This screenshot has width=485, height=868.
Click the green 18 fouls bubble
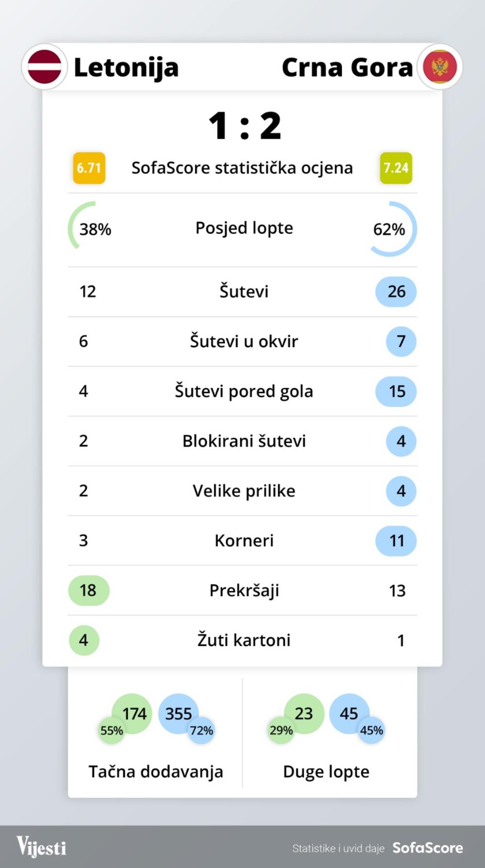88,590
